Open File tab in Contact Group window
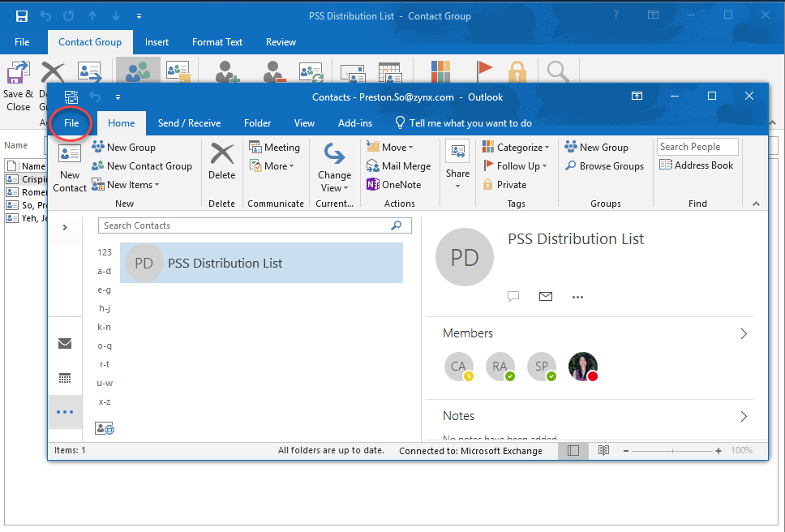 22,42
